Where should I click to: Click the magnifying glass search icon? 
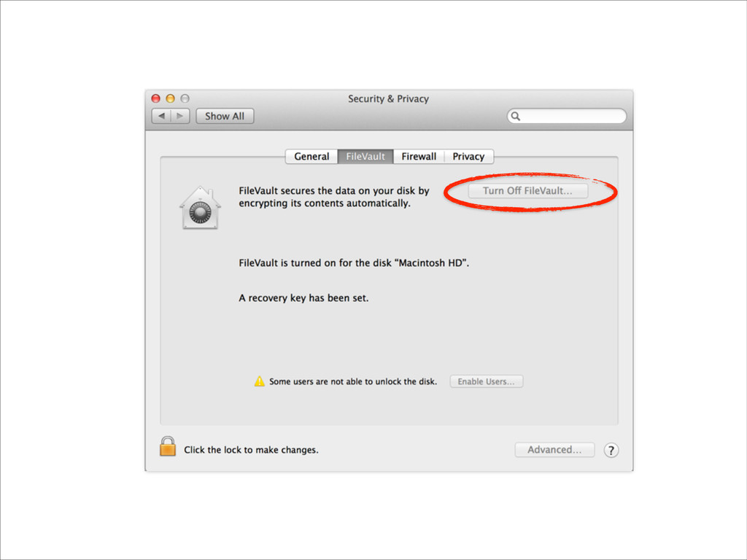tap(516, 116)
